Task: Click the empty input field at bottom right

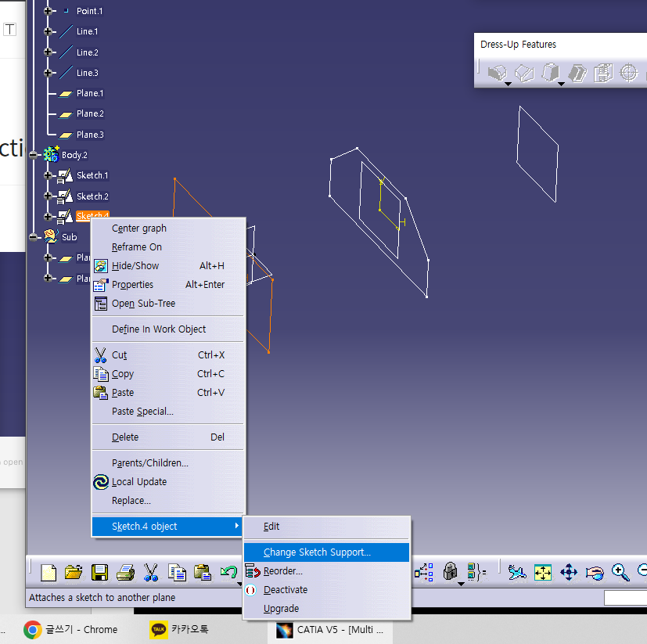Action: point(626,597)
